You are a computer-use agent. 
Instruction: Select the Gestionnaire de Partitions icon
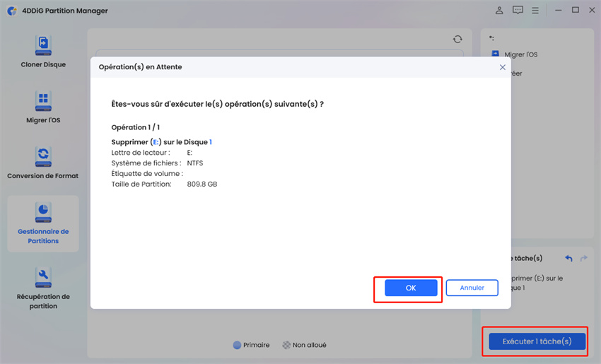43,213
